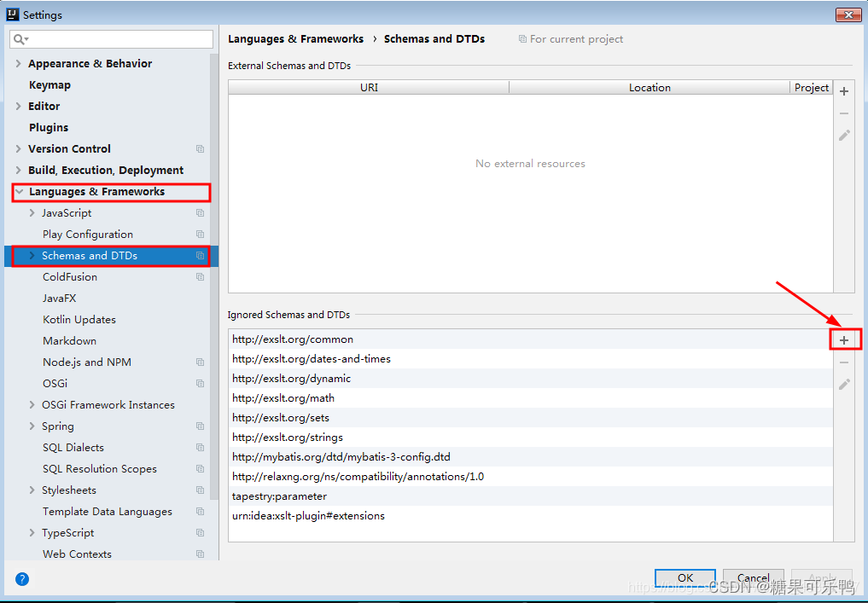Remove external schema using the minus icon
This screenshot has height=603, width=868.
(844, 113)
